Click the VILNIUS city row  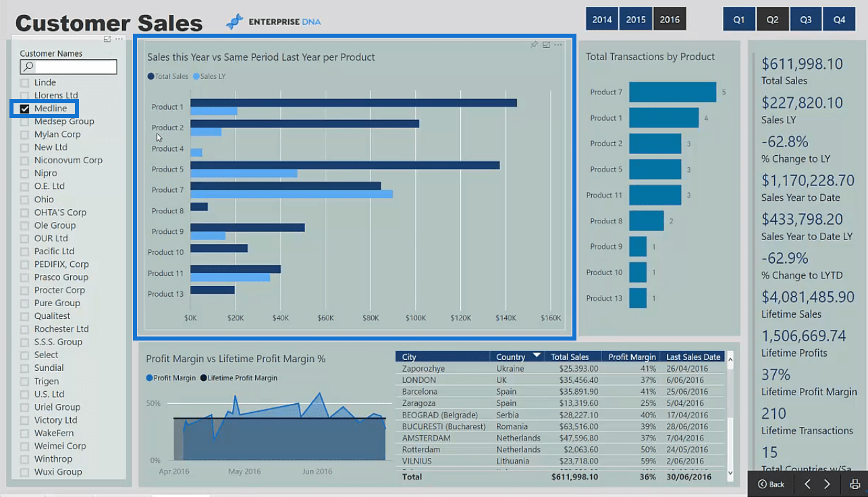560,461
